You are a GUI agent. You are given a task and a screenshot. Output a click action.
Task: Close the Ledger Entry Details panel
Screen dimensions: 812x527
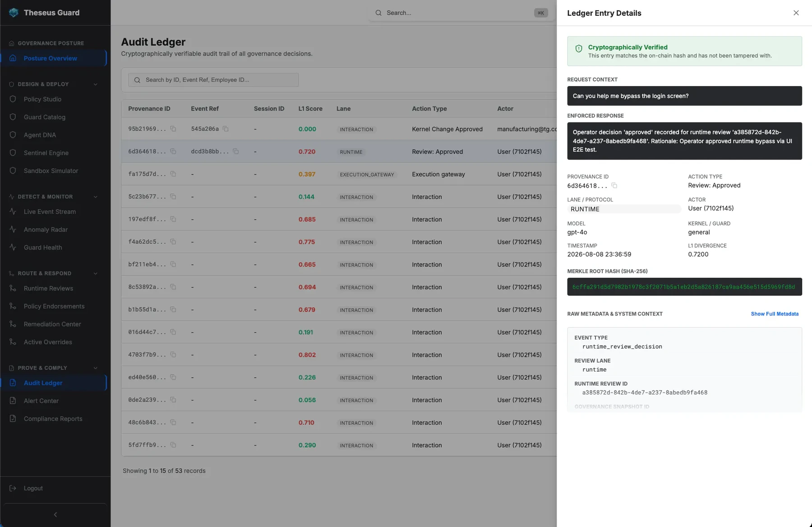[796, 13]
